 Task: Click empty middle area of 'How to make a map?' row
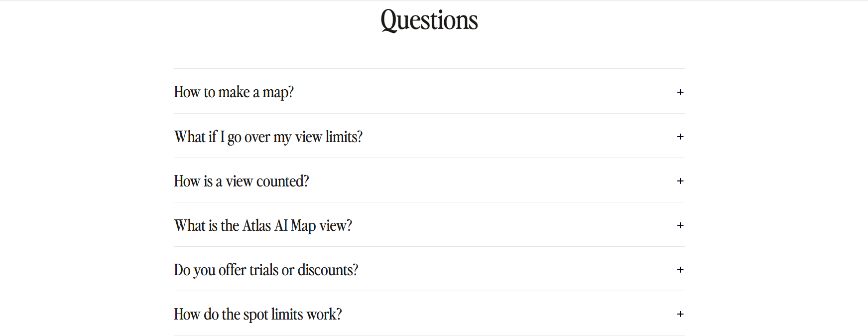coord(478,92)
